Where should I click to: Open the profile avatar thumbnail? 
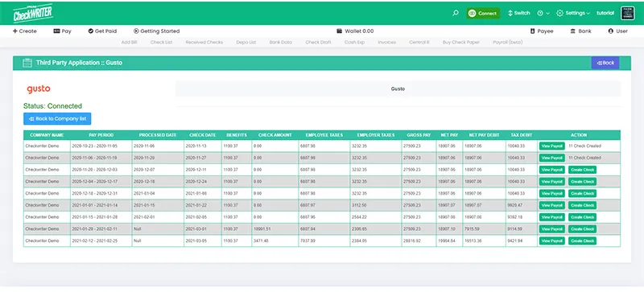(x=628, y=13)
